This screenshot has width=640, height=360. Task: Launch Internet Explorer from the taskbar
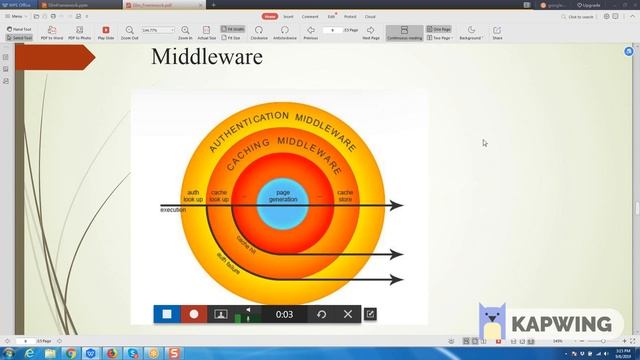(29, 353)
